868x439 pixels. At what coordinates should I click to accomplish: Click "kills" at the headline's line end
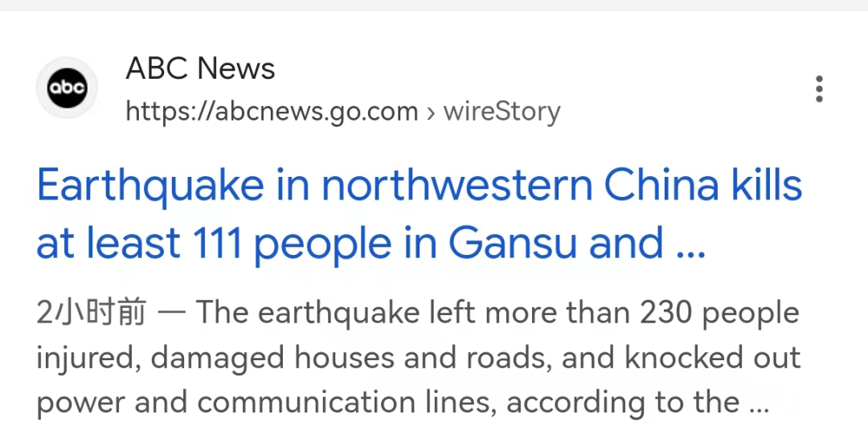click(767, 187)
